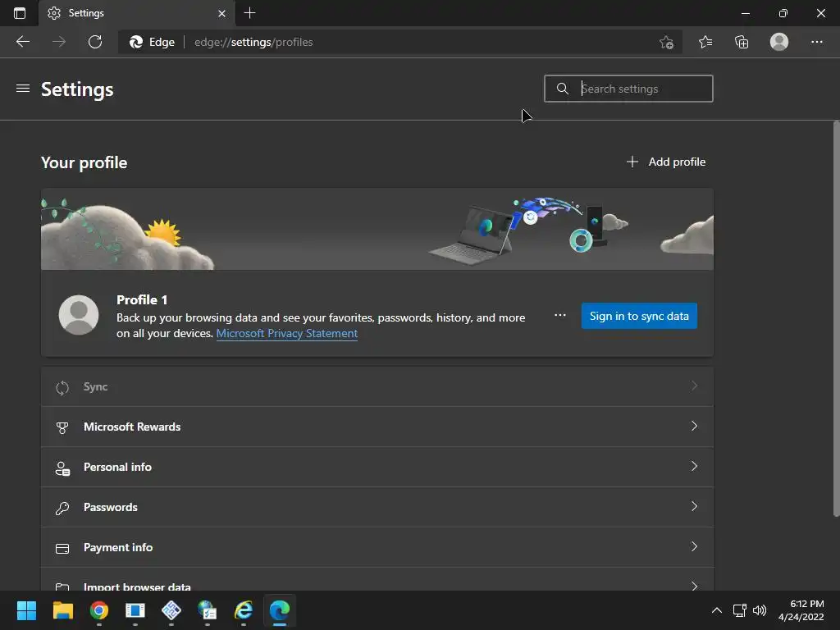Open Import browser data row
This screenshot has width=840, height=630.
click(377, 580)
